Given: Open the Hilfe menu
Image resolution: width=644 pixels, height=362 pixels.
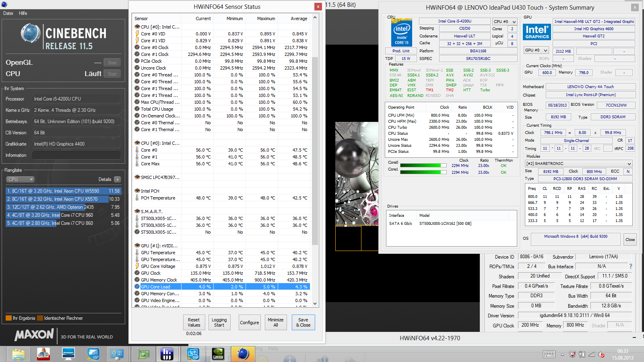Looking at the screenshot, I should (23, 13).
